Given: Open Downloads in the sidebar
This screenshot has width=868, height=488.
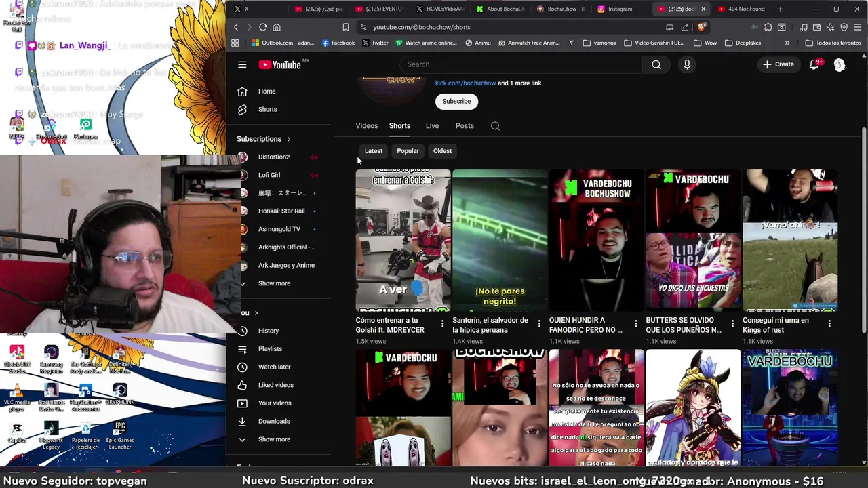Looking at the screenshot, I should [x=274, y=421].
